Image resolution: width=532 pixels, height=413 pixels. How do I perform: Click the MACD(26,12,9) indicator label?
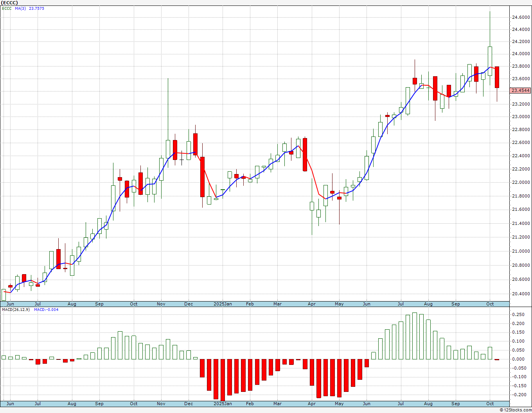click(x=15, y=310)
